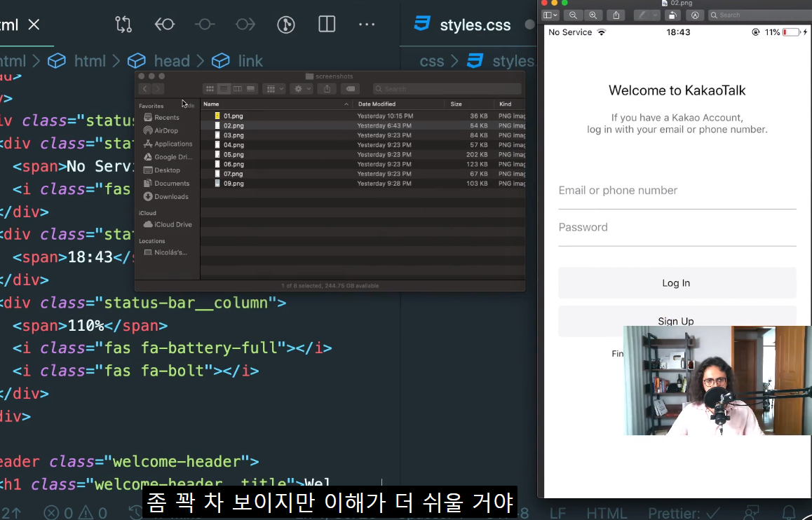The height and width of the screenshot is (520, 812).
Task: Zoom out in Preview window
Action: point(573,15)
